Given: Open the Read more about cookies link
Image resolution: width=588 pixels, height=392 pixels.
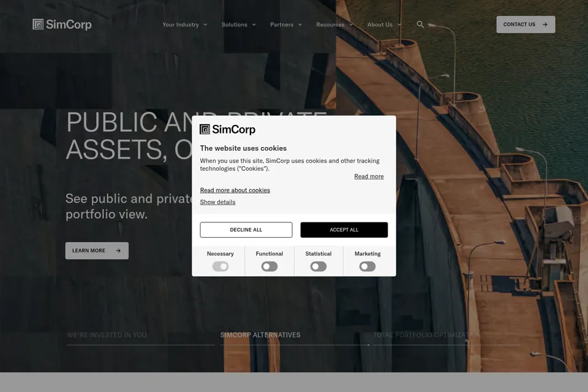Looking at the screenshot, I should (235, 190).
